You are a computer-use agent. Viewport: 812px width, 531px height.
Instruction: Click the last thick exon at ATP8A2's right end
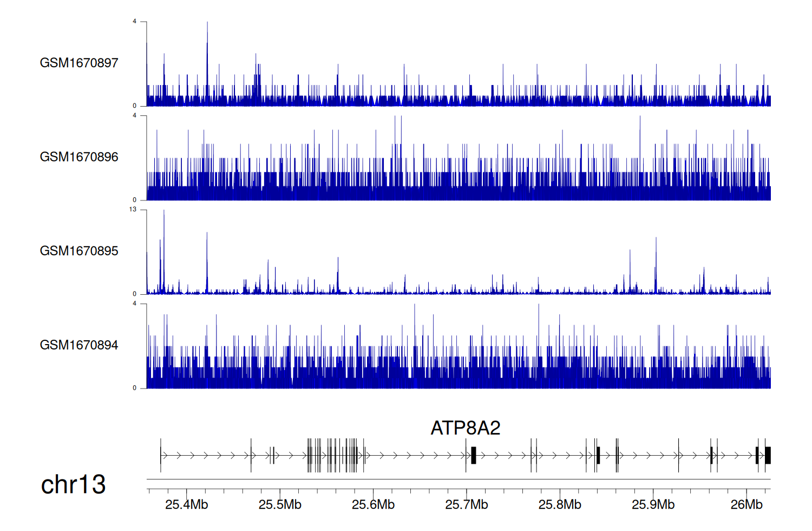768,455
